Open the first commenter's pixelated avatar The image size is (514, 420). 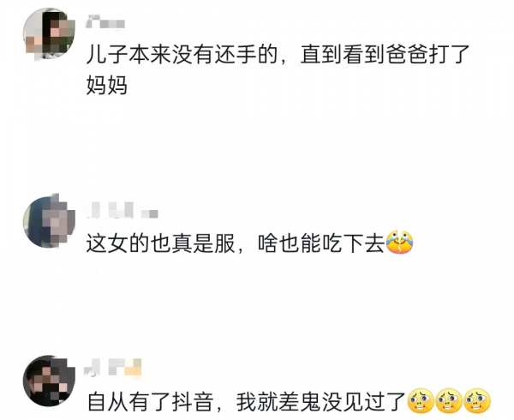pyautogui.click(x=49, y=34)
